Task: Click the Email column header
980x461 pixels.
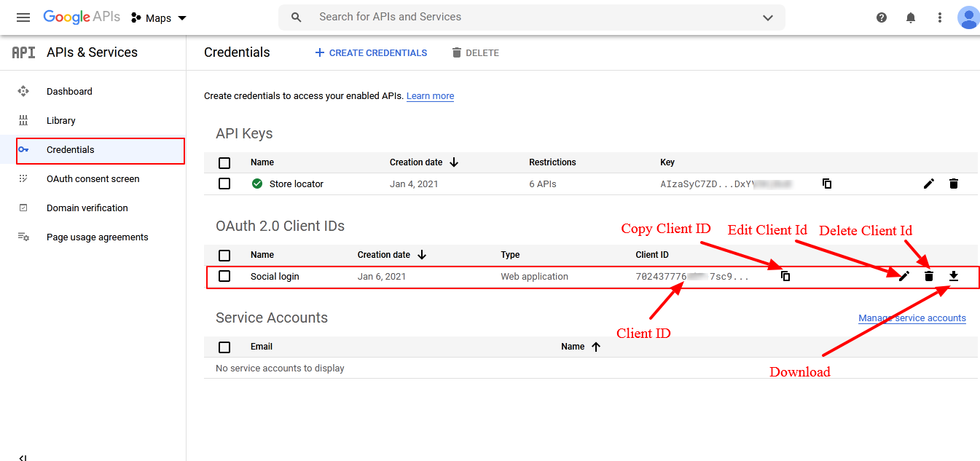Action: pos(262,347)
